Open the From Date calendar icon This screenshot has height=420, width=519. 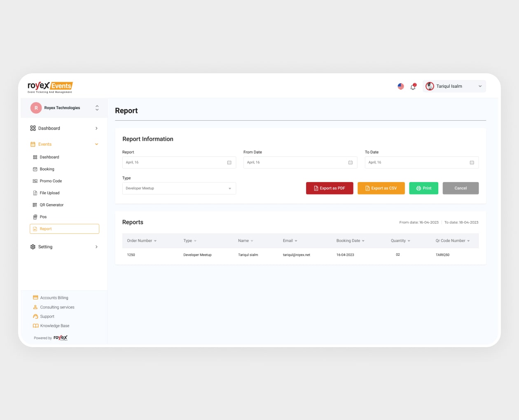pyautogui.click(x=351, y=163)
